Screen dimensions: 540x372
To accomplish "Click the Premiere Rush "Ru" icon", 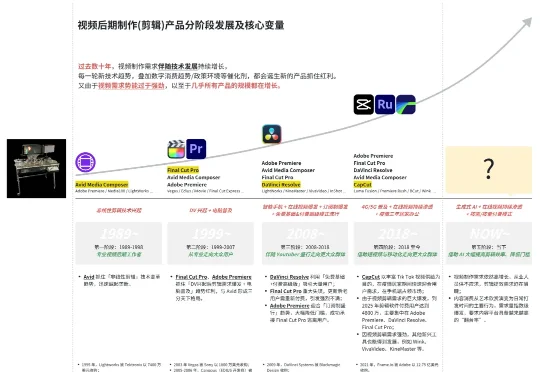I will click(385, 104).
